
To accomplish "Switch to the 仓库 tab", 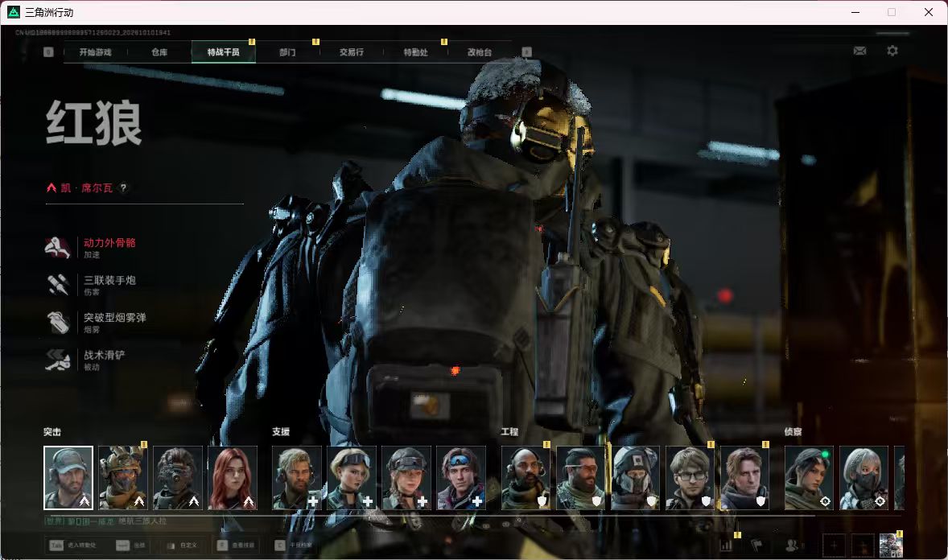I will pyautogui.click(x=159, y=52).
